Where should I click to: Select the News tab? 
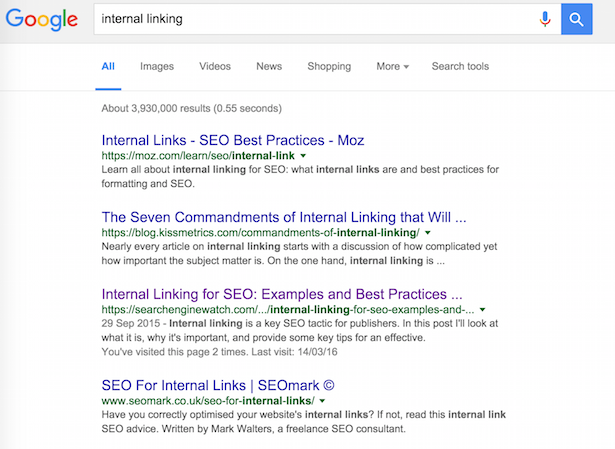click(268, 67)
